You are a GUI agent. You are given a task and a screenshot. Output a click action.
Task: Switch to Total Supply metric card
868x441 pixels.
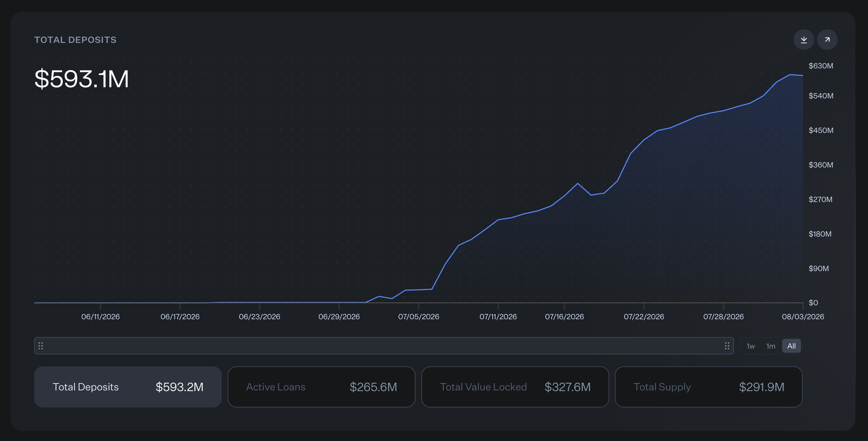coord(709,387)
